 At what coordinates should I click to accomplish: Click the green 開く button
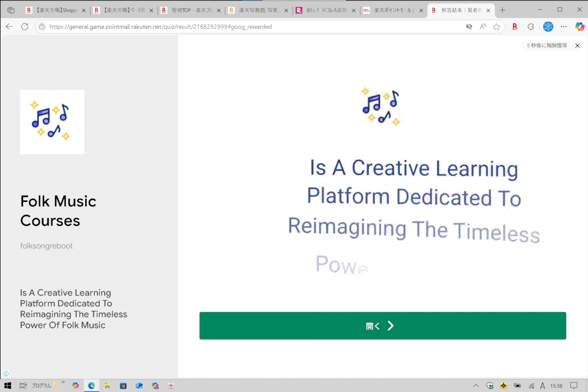point(382,326)
